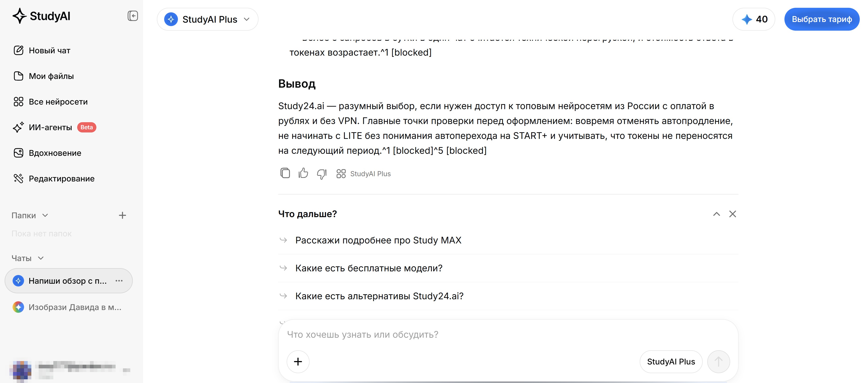
Task: Collapse the Чаты section chevron
Action: 41,258
